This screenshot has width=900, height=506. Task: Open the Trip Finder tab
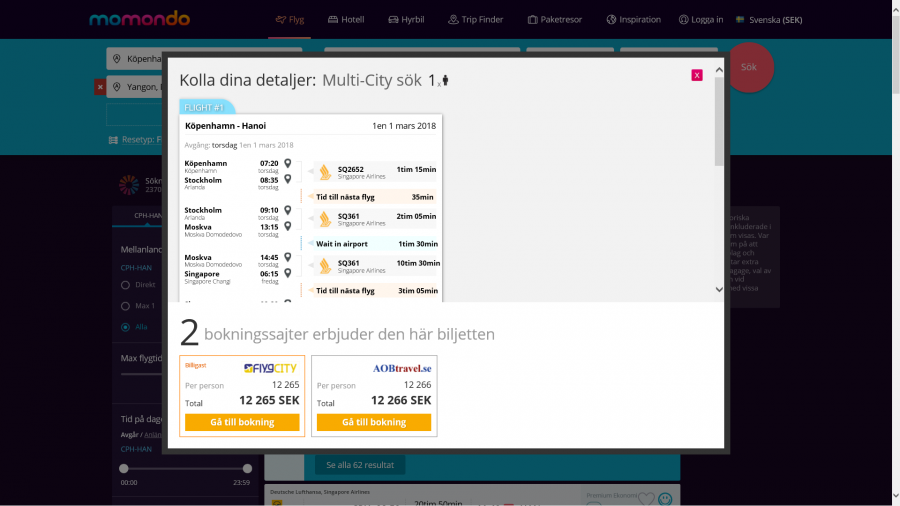(476, 19)
